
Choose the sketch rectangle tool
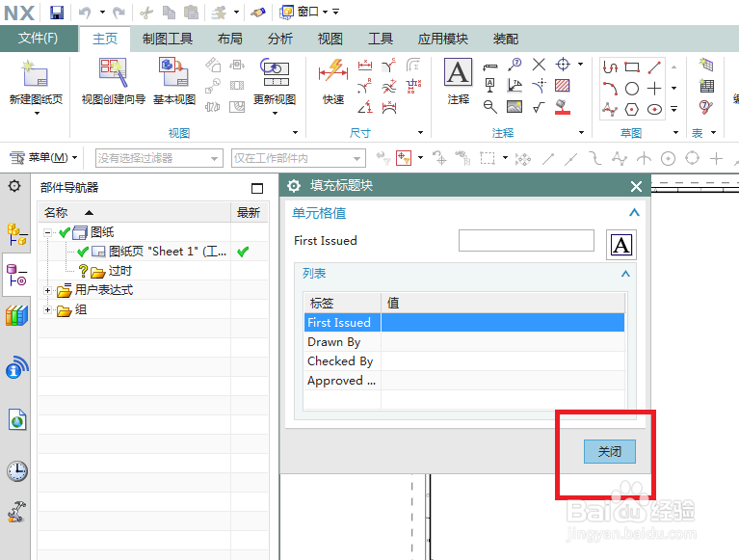[632, 67]
